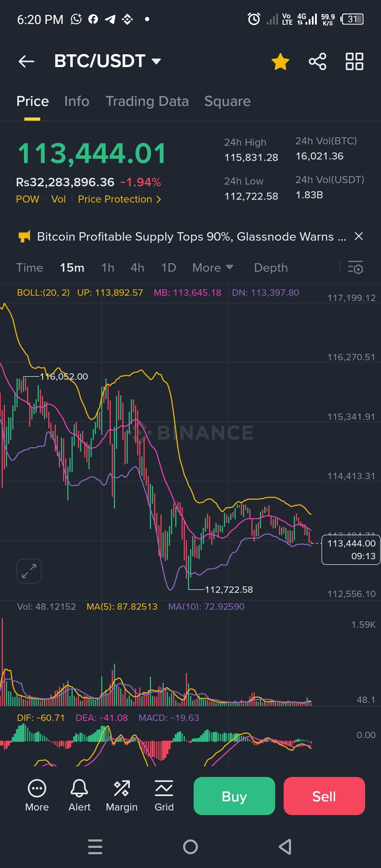The width and height of the screenshot is (381, 868).
Task: Tap the Android home button
Action: [190, 847]
